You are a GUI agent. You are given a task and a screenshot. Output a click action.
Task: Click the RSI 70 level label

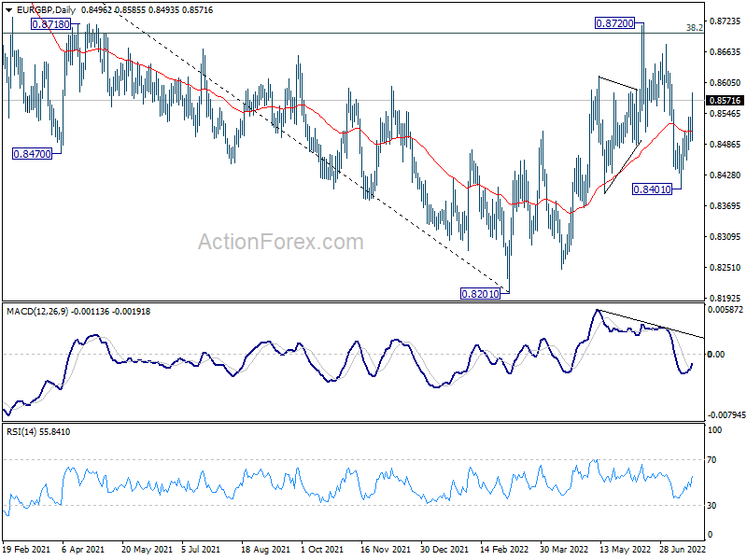712,460
